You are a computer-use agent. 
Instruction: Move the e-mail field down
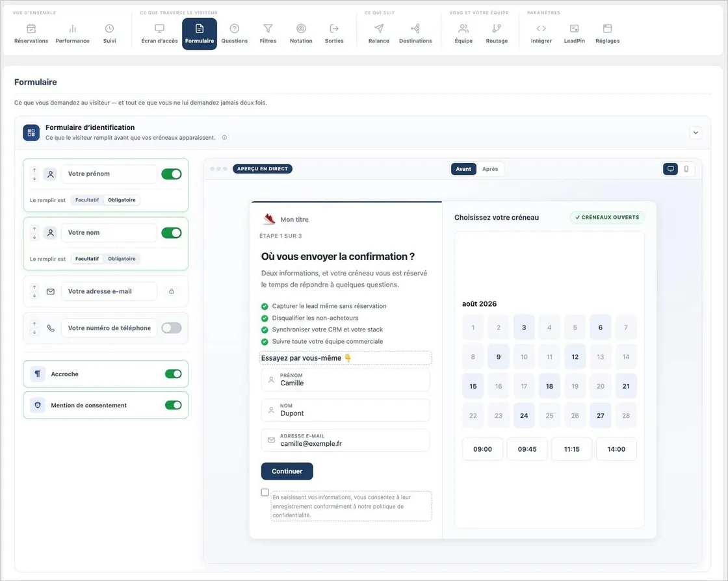pos(34,296)
